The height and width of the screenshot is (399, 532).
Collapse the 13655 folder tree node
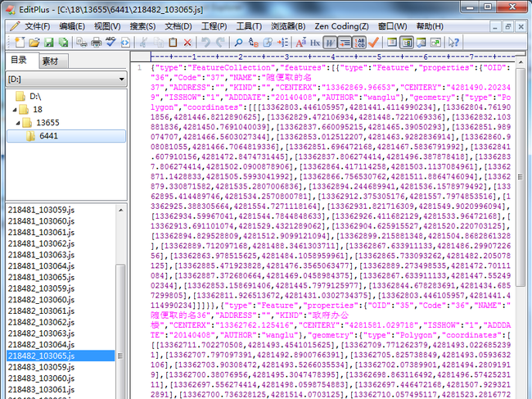(18, 123)
